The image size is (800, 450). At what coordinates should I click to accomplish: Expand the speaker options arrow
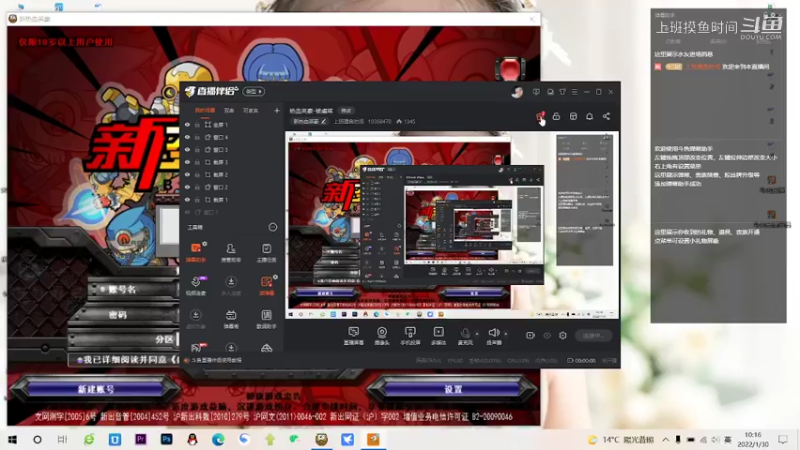(x=506, y=334)
